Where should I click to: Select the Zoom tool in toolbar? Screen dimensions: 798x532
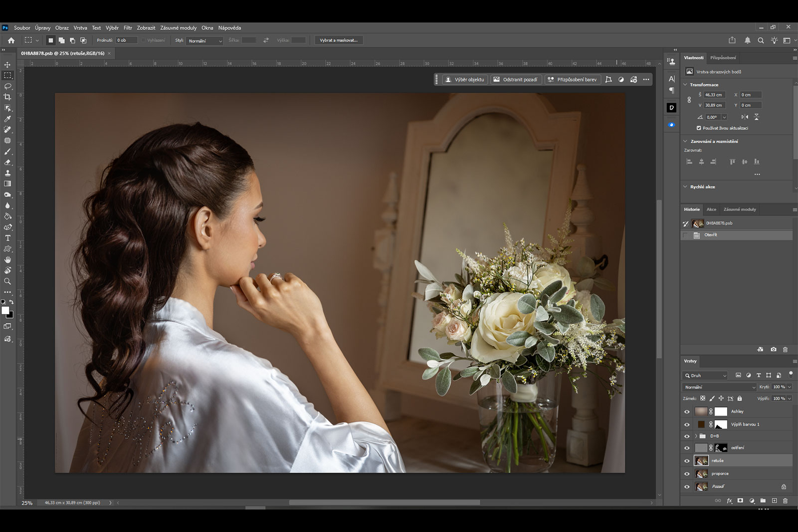[7, 281]
